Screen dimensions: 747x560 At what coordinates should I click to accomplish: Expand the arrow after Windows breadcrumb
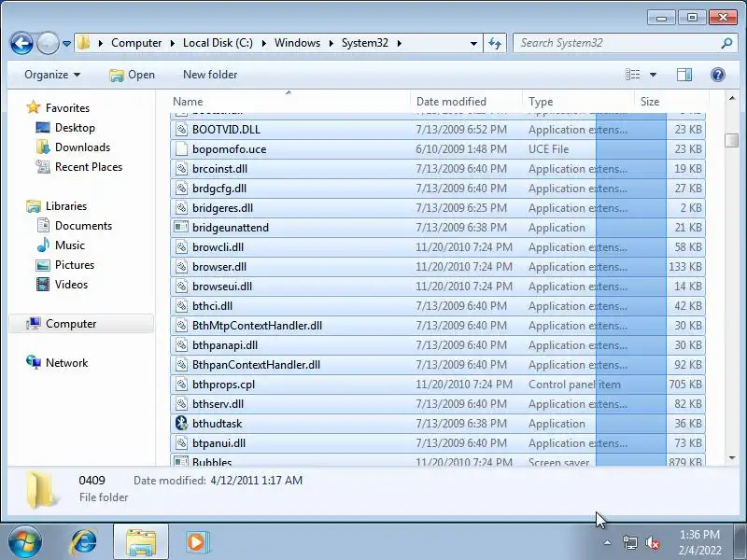(331, 43)
